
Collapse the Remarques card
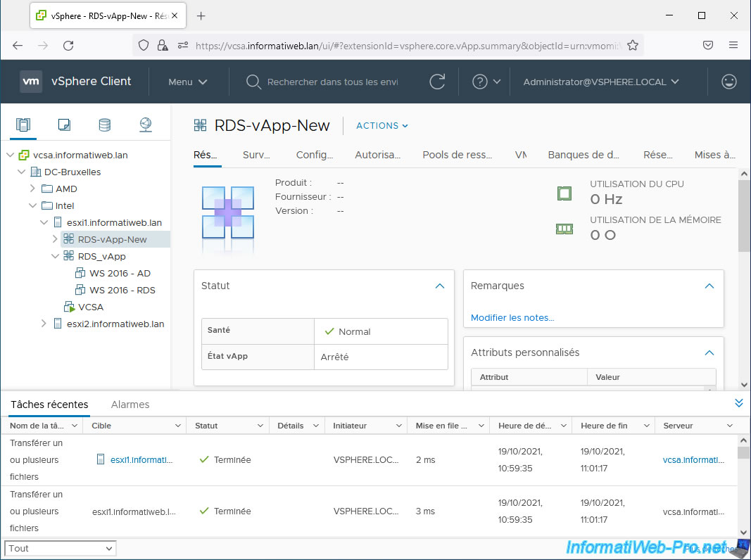tap(709, 286)
